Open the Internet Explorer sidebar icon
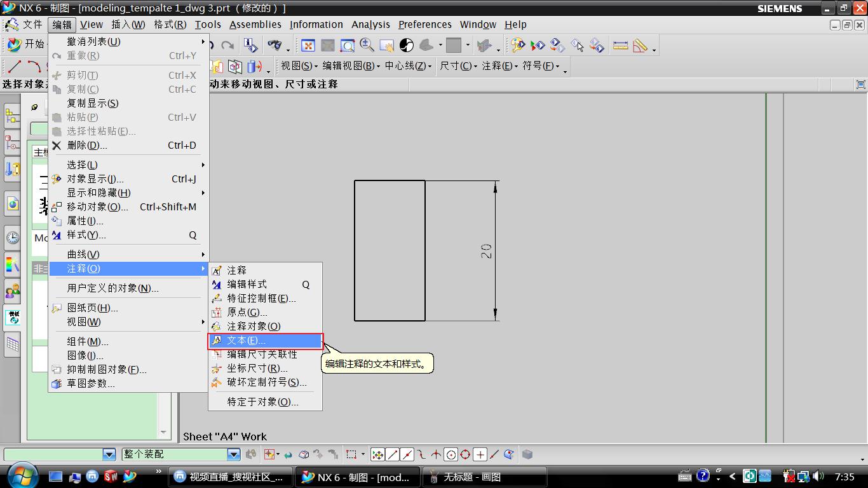The image size is (868, 488). 12,204
